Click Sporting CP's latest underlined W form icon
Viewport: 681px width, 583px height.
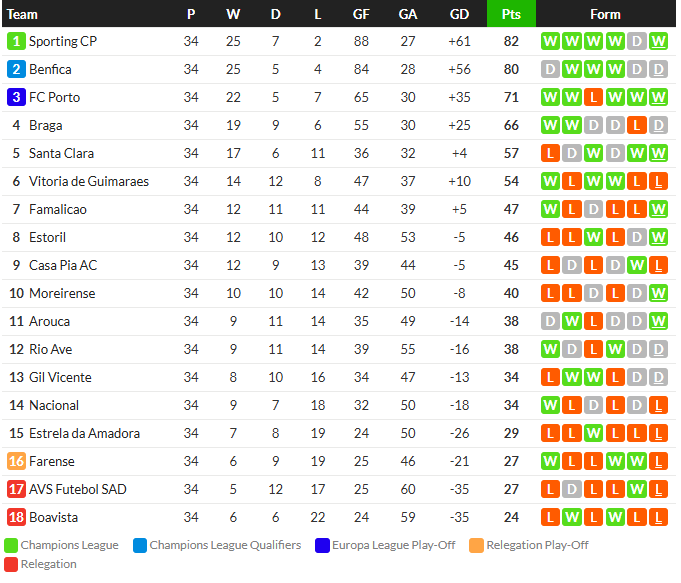coord(658,41)
